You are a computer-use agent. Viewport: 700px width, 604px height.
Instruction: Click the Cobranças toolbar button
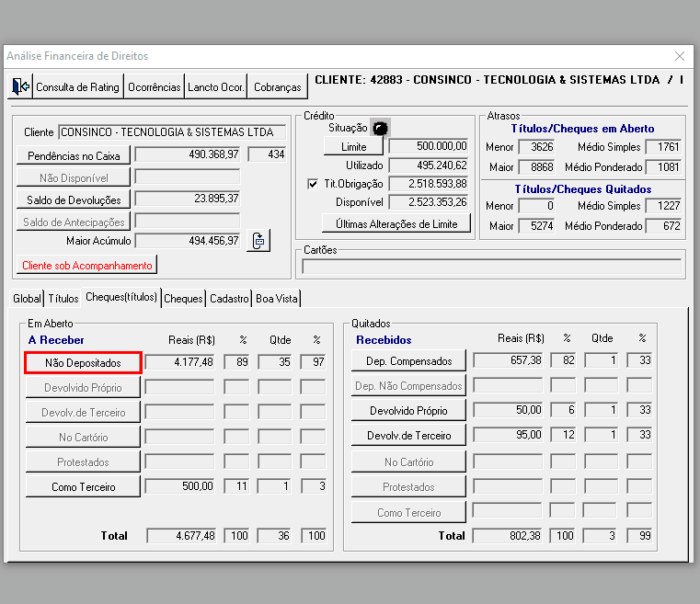pyautogui.click(x=278, y=87)
